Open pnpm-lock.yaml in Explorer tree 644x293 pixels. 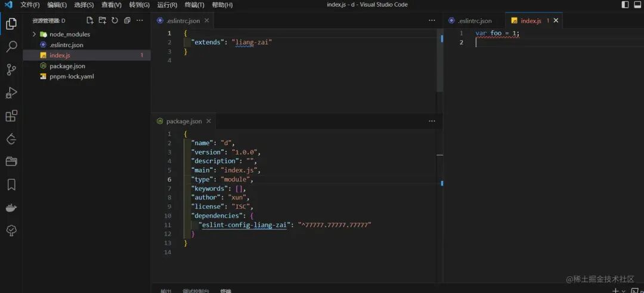(x=72, y=76)
